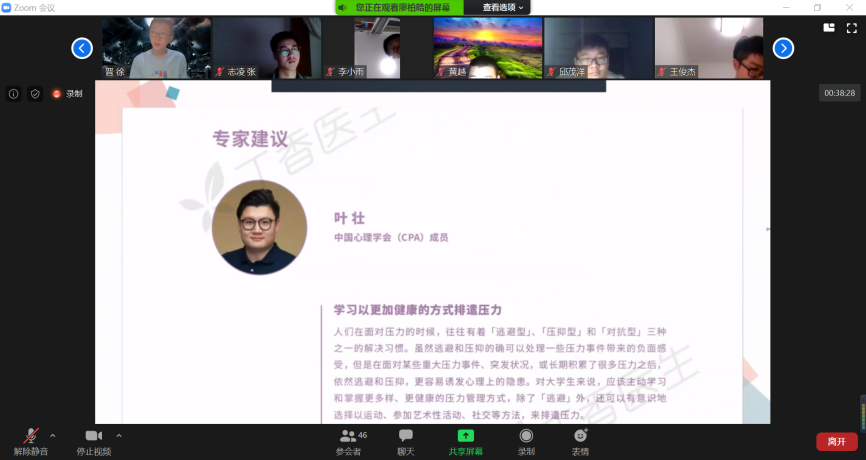This screenshot has height=460, width=866.
Task: Start recording with 录制 toolbar button
Action: click(526, 436)
